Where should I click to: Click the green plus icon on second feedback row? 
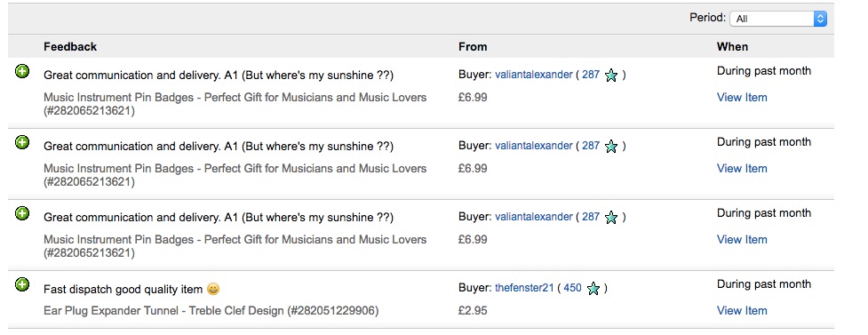tap(22, 142)
